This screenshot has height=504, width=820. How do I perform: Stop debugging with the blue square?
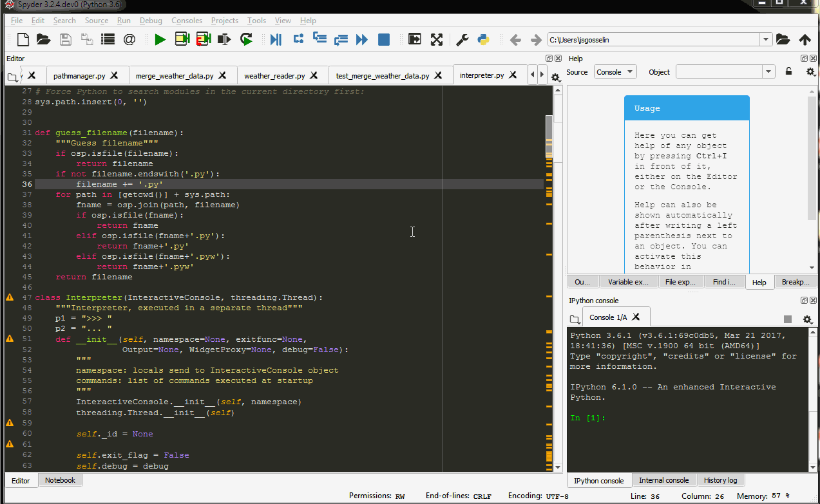click(x=383, y=40)
